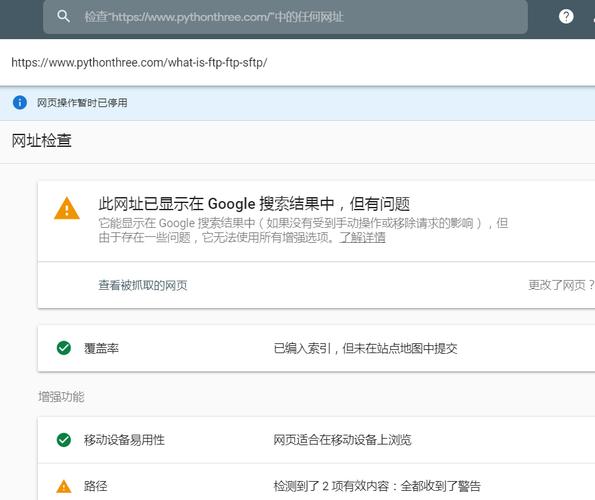The image size is (595, 500).
Task: Click 已编入索引，但未在站点地图中提交 status text
Action: pyautogui.click(x=365, y=348)
